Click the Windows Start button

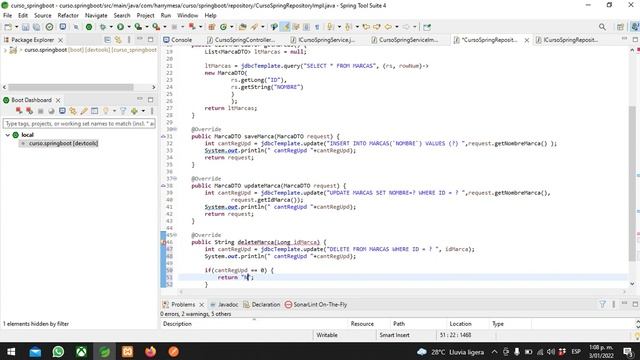pos(11,351)
